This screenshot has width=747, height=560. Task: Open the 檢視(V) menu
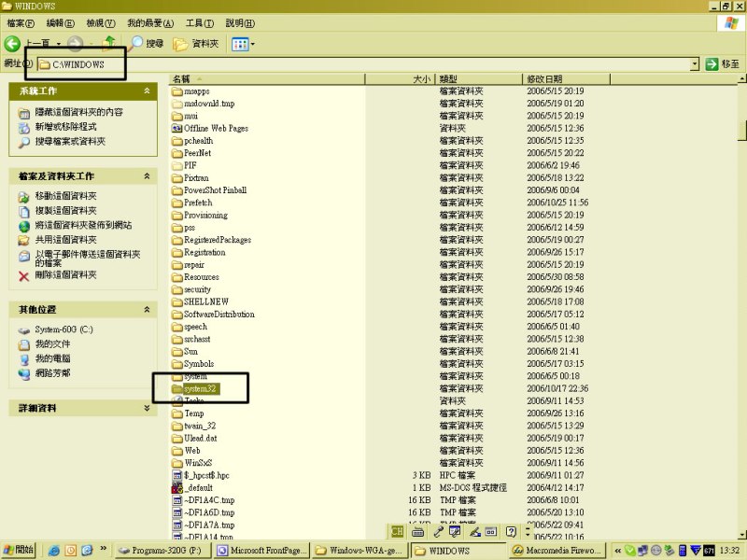click(101, 22)
